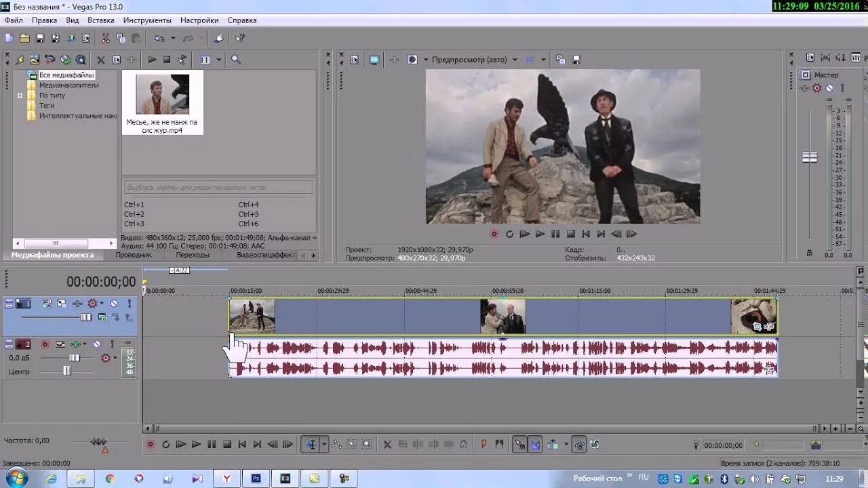Open the Инструменты menu
The height and width of the screenshot is (488, 868).
point(147,20)
